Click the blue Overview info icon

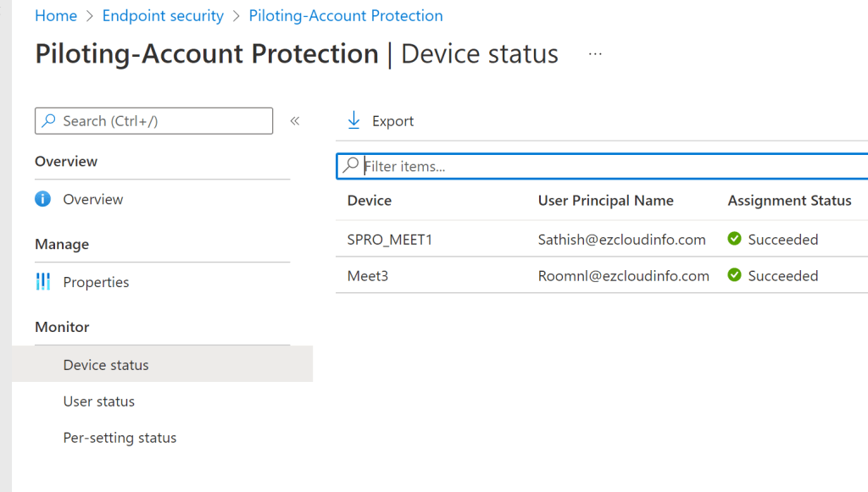(x=43, y=199)
